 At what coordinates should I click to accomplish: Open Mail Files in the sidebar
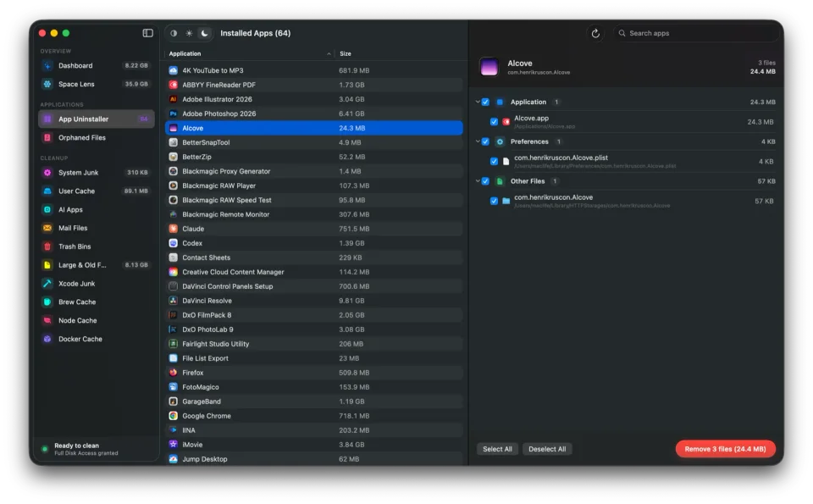[97, 228]
